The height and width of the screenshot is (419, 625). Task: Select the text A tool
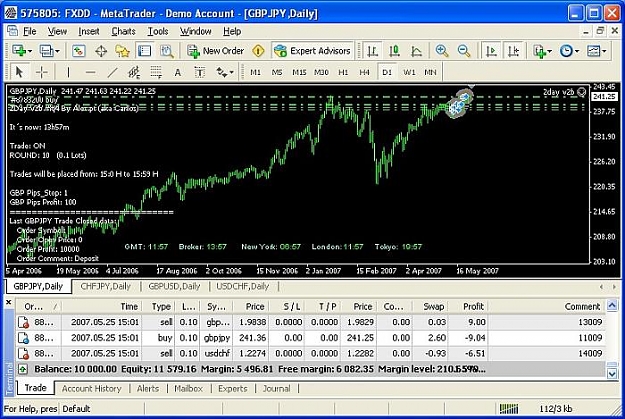click(178, 72)
